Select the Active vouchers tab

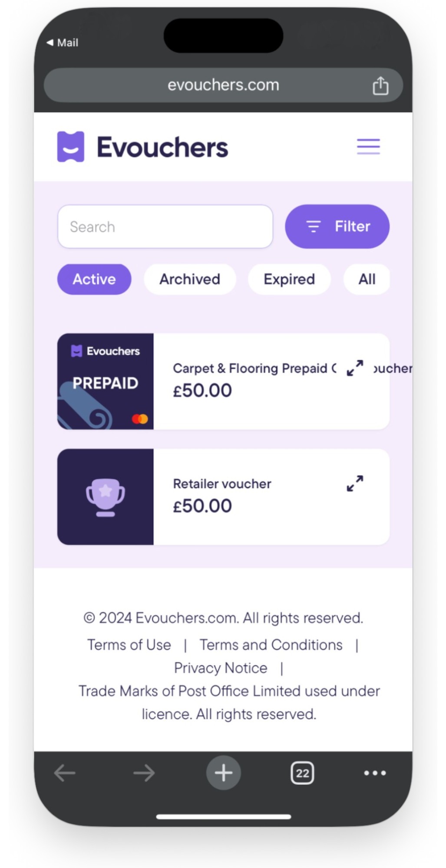(x=94, y=279)
